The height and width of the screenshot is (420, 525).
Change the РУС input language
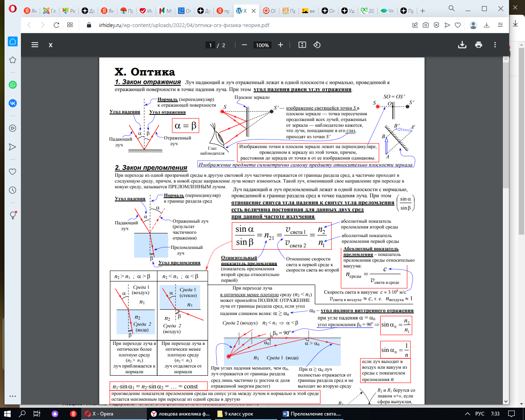point(479,413)
